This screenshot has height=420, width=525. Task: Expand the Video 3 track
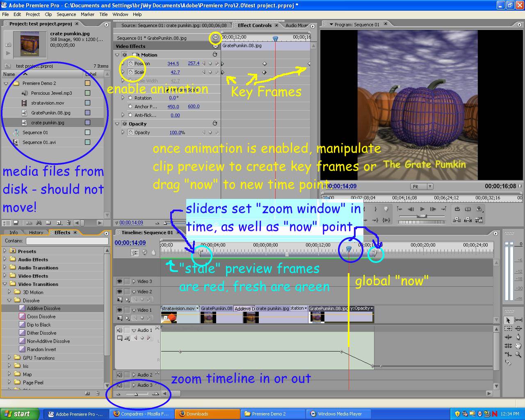pos(134,281)
